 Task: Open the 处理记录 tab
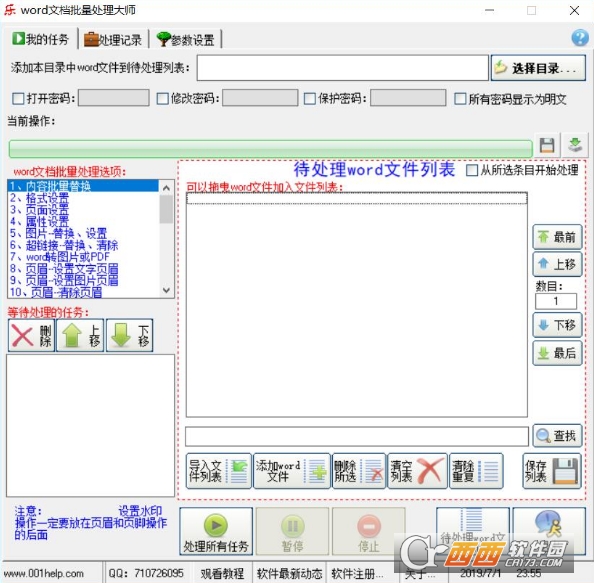(x=113, y=39)
